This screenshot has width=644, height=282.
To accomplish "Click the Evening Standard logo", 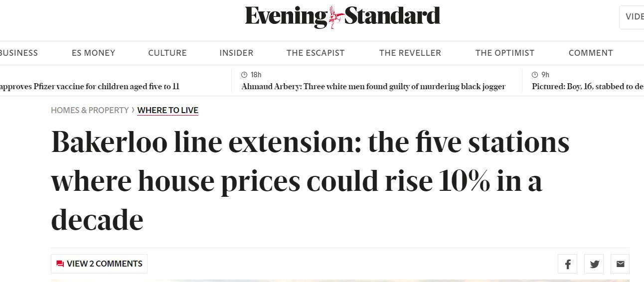I will point(342,17).
